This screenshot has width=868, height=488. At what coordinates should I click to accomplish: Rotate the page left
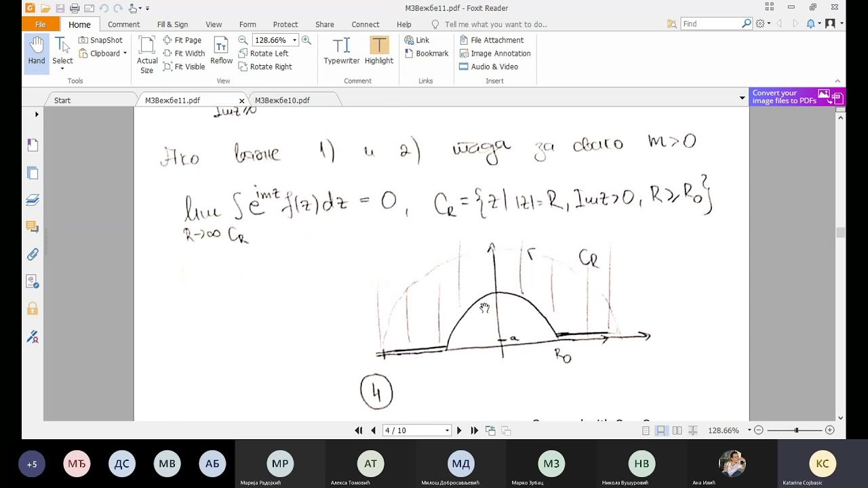[263, 54]
